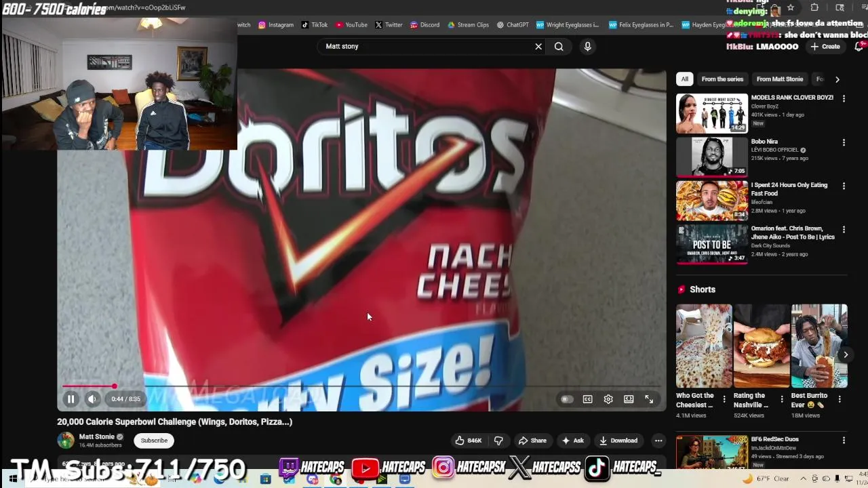Open the 'Dark City Sounds' channel name
The image size is (868, 488).
coord(770,246)
